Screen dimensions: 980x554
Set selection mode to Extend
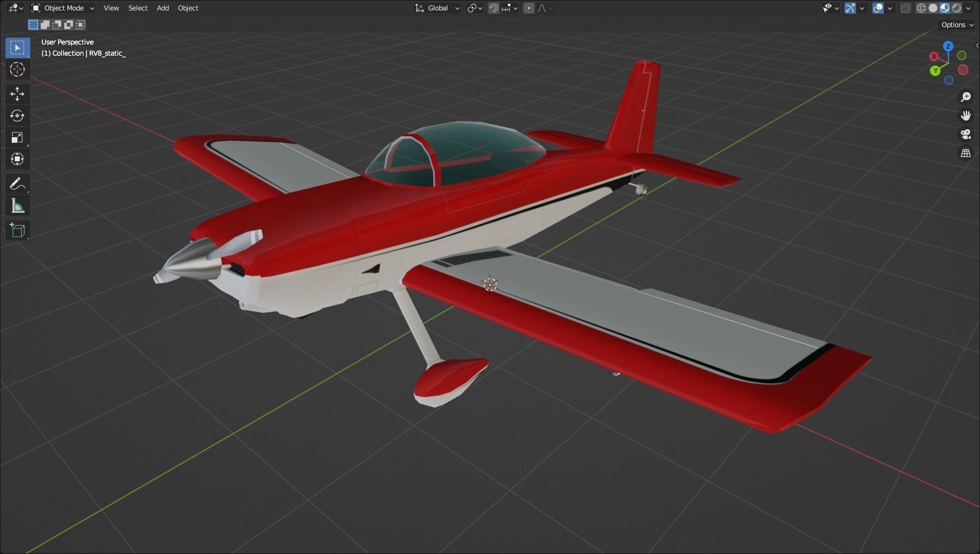45,25
